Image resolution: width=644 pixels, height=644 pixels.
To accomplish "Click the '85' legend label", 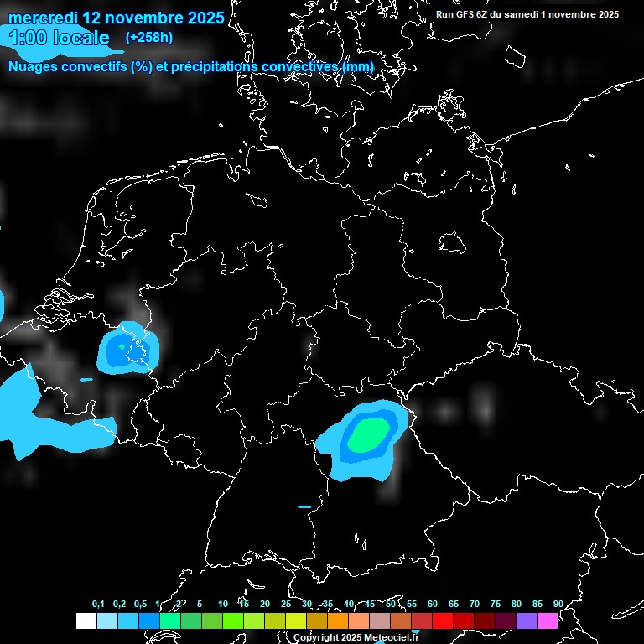I will 538,604.
